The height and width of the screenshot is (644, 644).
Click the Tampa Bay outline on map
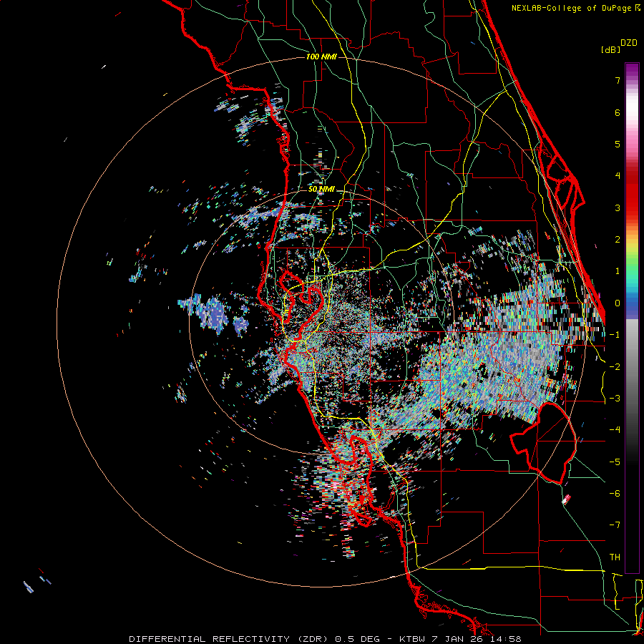pyautogui.click(x=301, y=306)
